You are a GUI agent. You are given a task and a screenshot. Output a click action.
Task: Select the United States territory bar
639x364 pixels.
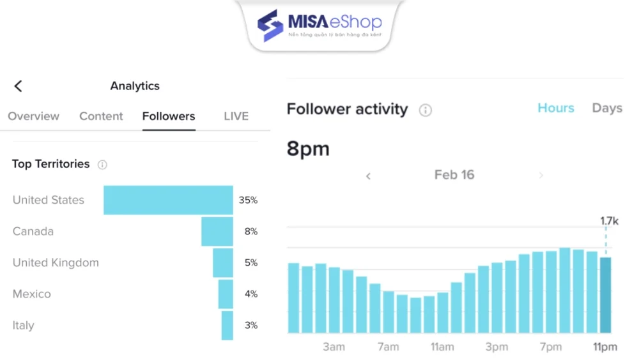[168, 200]
